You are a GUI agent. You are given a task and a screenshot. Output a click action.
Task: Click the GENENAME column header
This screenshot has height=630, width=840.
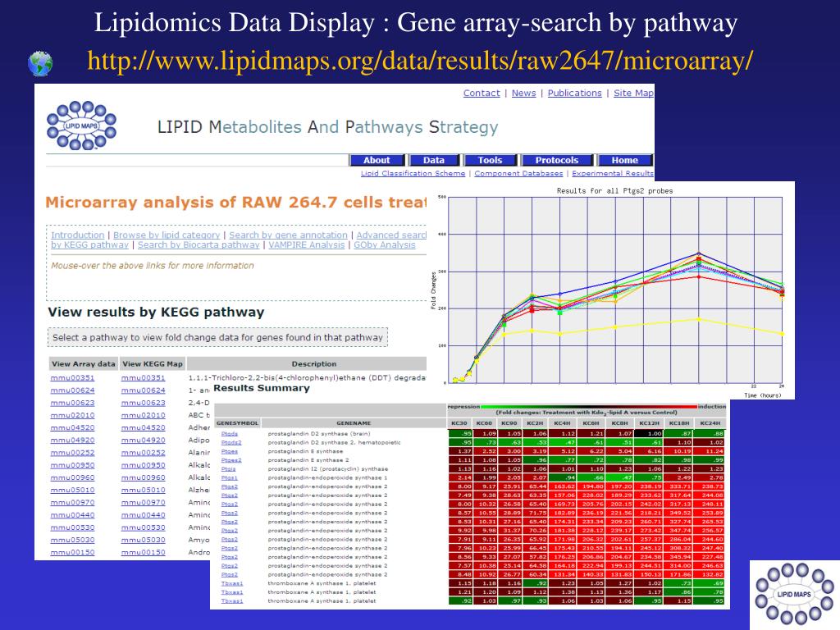pos(354,423)
